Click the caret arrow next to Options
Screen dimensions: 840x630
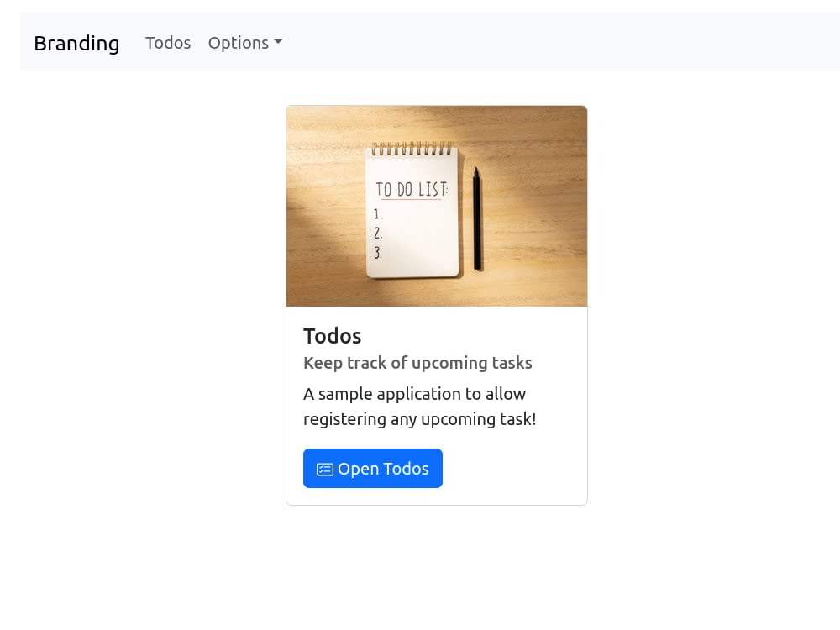[277, 43]
